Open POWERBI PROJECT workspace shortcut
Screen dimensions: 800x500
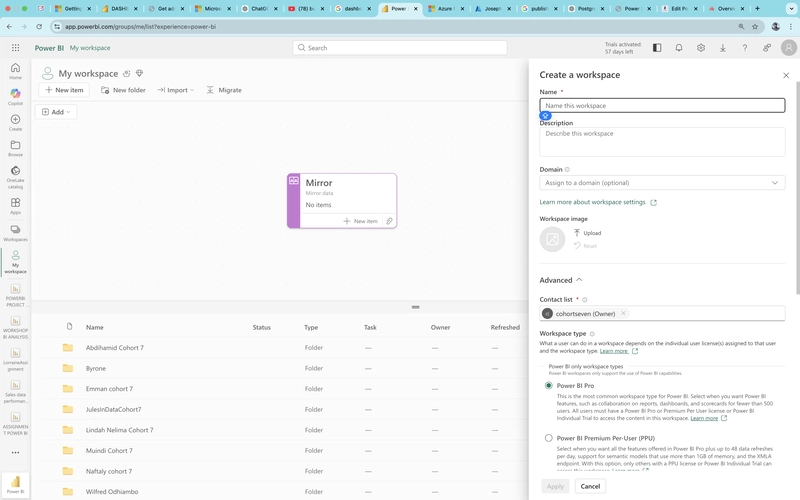coord(15,295)
